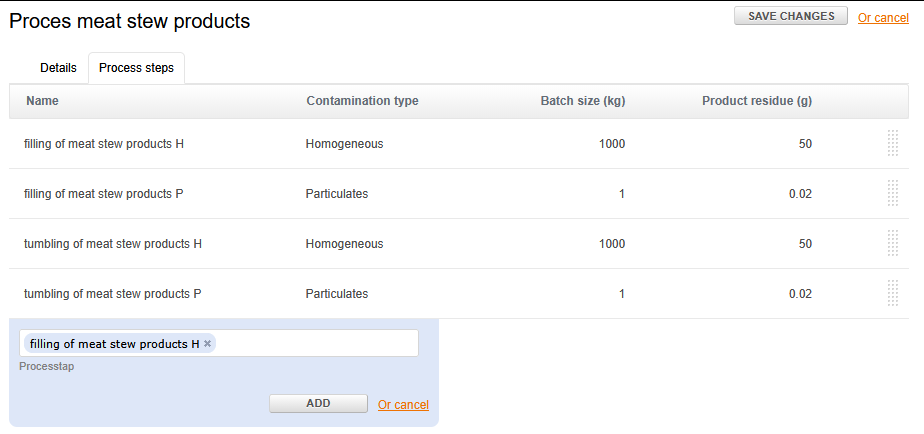Select the 'filling of meat stew products P' row
Viewport: 924px width, 434px height.
pyautogui.click(x=458, y=193)
